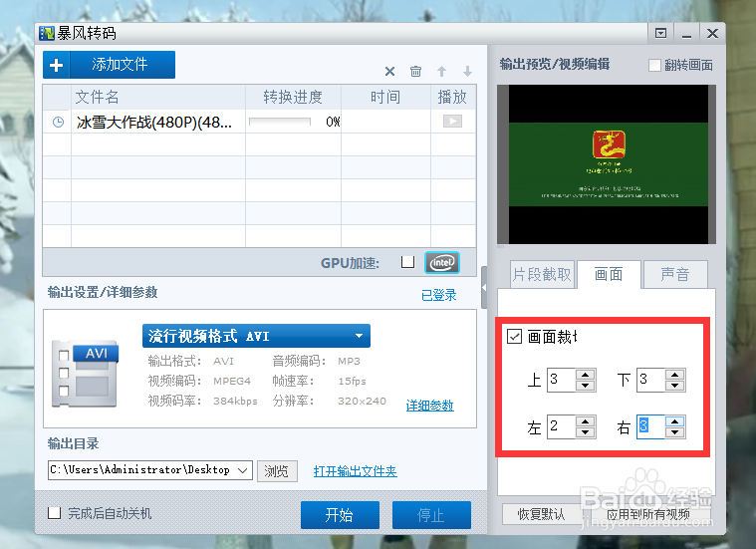The width and height of the screenshot is (756, 549).
Task: Click the 下 crop value field
Action: [x=650, y=380]
